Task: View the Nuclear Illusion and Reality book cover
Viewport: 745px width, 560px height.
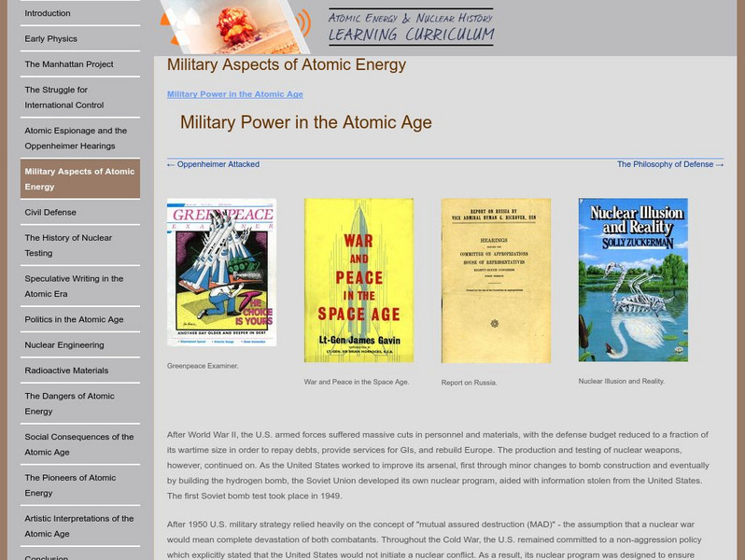Action: (633, 280)
